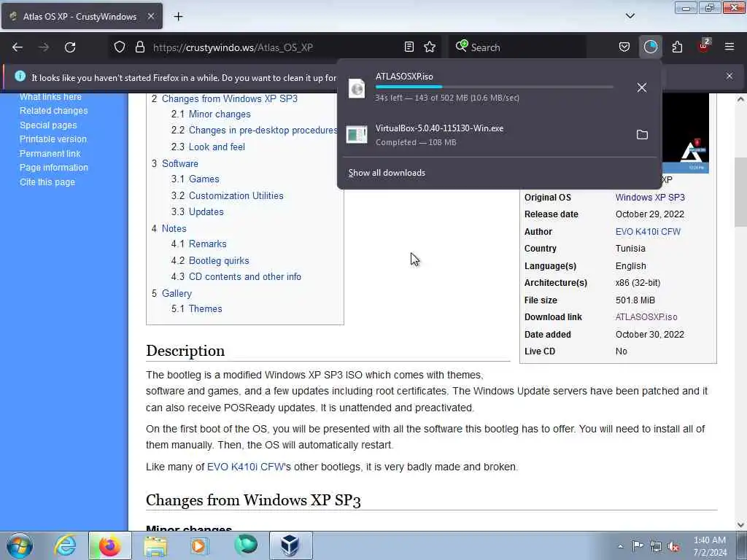Click the network icon in the system tray

[x=656, y=546]
